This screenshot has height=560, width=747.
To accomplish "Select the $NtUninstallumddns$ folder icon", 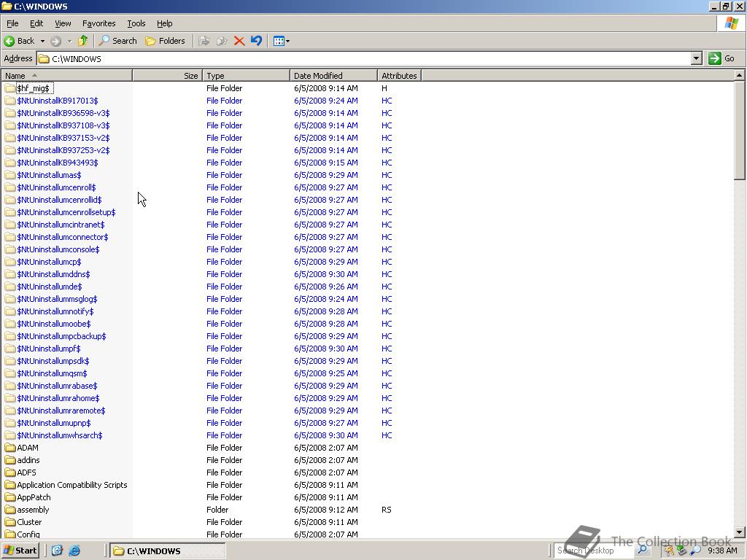I will [10, 274].
